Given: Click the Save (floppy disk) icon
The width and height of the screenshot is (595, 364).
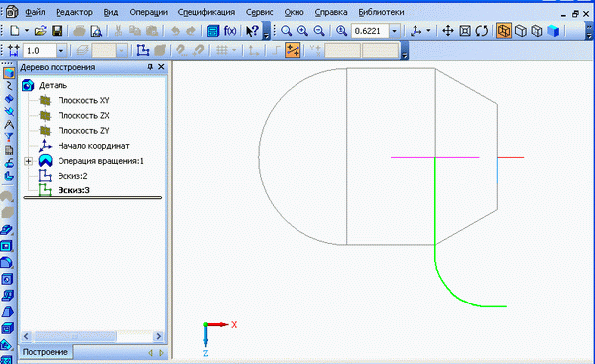Looking at the screenshot, I should click(x=57, y=31).
